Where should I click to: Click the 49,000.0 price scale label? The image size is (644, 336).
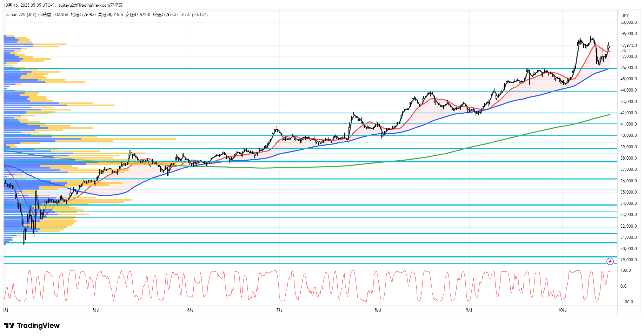point(628,34)
